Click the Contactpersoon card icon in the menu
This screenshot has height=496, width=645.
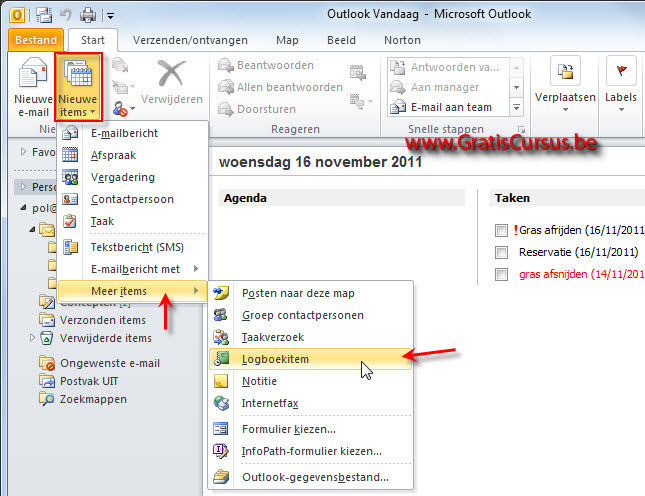tap(70, 199)
